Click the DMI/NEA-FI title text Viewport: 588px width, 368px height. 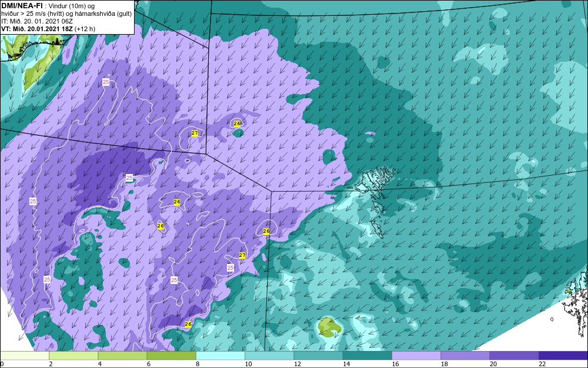click(x=22, y=6)
